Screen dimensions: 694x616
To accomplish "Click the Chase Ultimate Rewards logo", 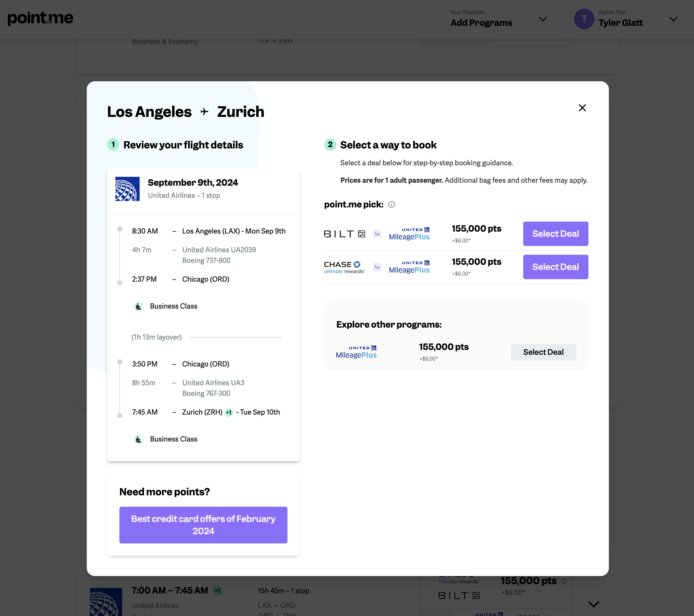I will point(344,267).
